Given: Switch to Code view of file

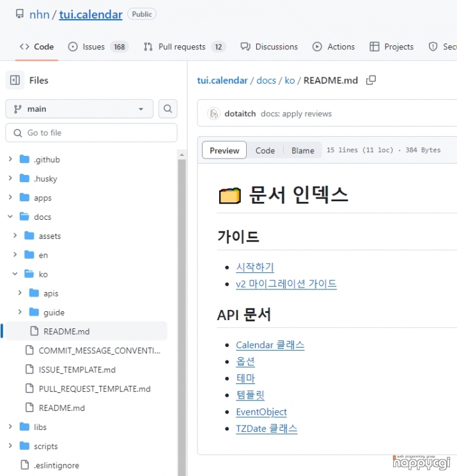Looking at the screenshot, I should click(265, 150).
